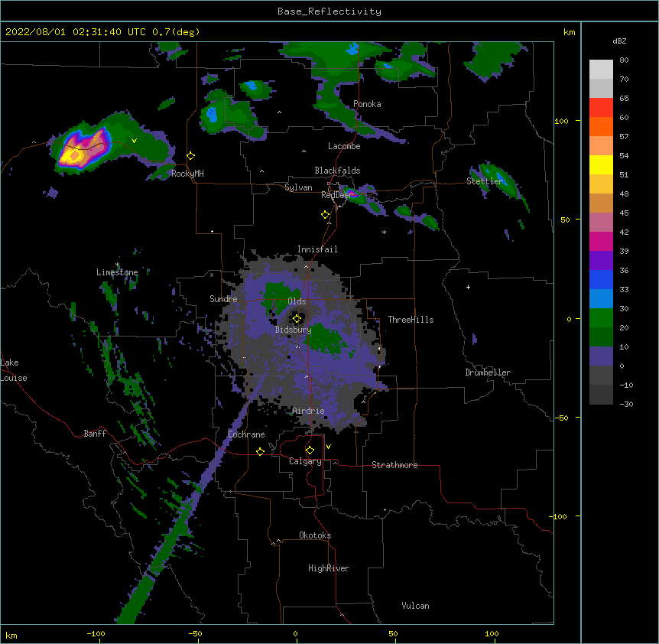This screenshot has width=659, height=644.
Task: Select the Stettler label
Action: (x=485, y=181)
